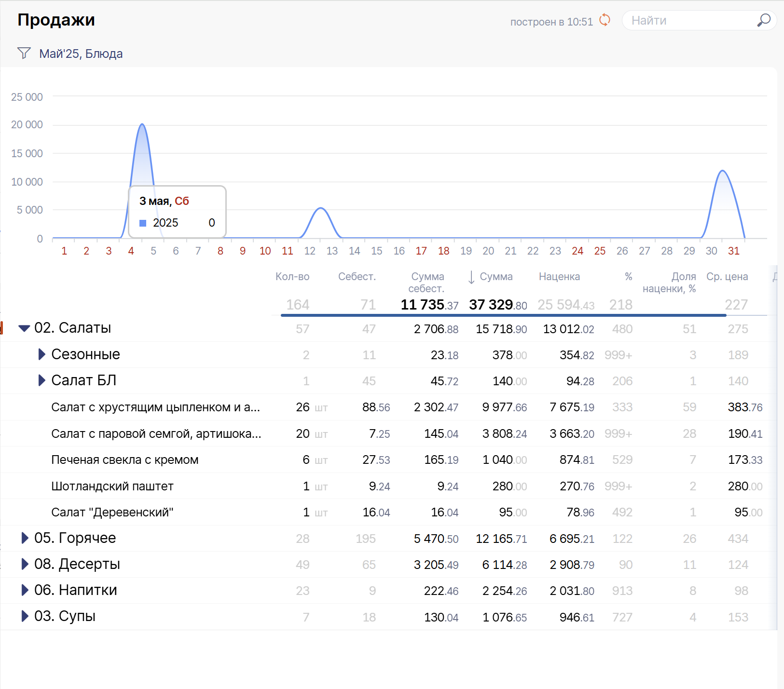Sort by the Наценка column header
The width and height of the screenshot is (784, 689).
coord(559,277)
